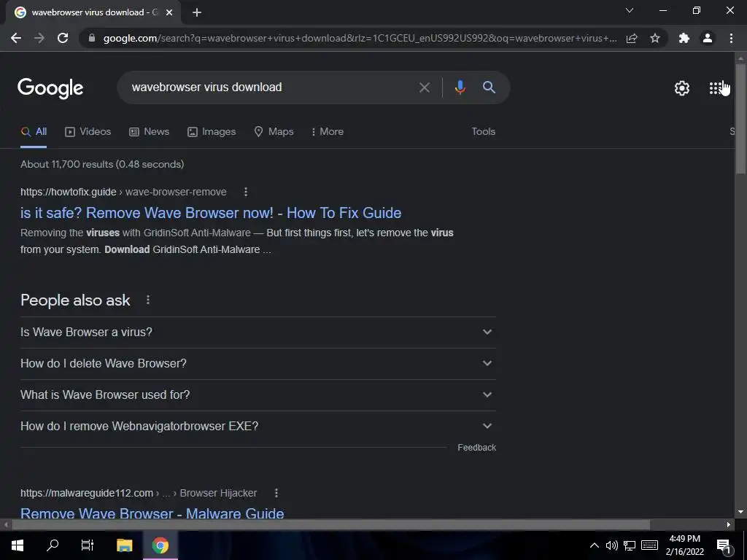Open search Tools
Screen dimensions: 747x560
(x=483, y=131)
